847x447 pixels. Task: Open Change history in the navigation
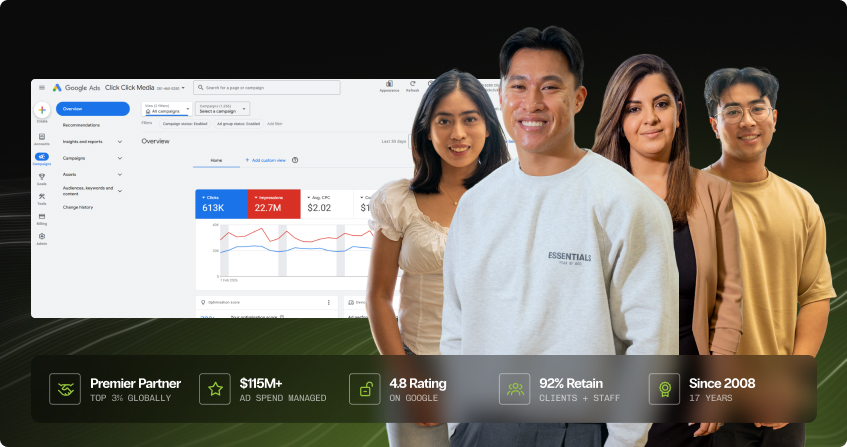click(x=78, y=207)
